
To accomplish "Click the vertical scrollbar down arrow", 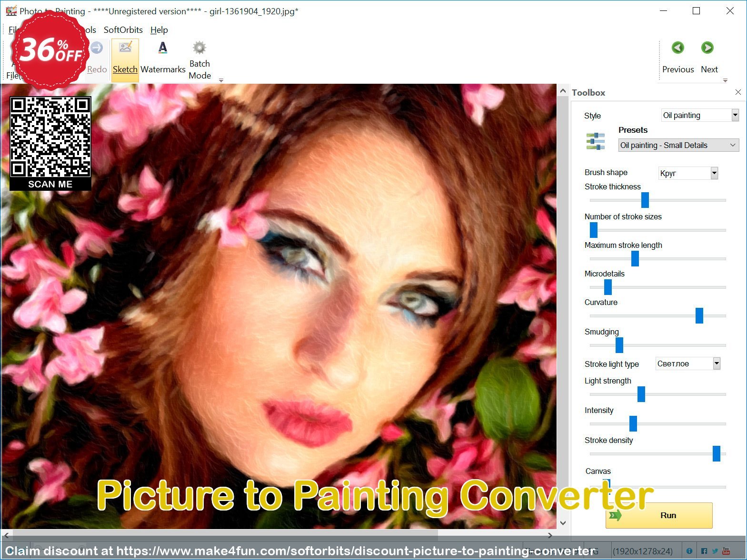I will click(563, 523).
